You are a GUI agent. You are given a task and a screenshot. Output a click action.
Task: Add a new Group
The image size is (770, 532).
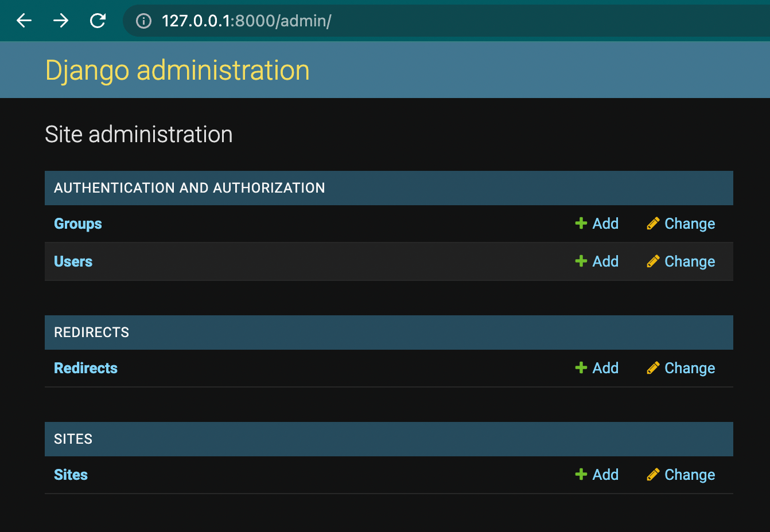tap(605, 224)
